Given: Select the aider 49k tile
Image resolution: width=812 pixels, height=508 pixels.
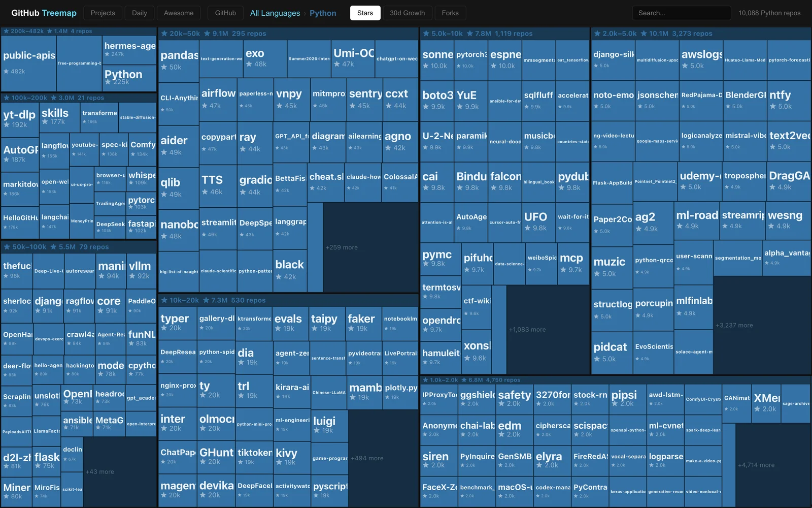Looking at the screenshot, I should (x=179, y=146).
